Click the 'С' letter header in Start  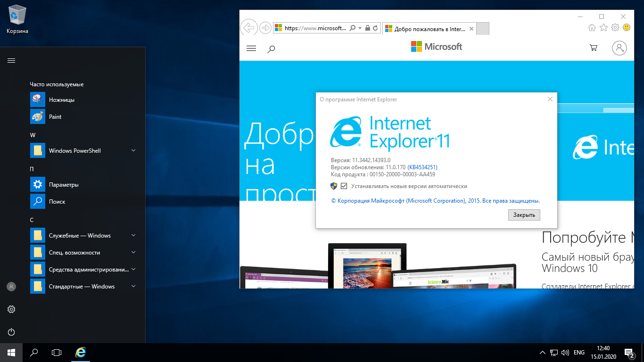(x=32, y=220)
